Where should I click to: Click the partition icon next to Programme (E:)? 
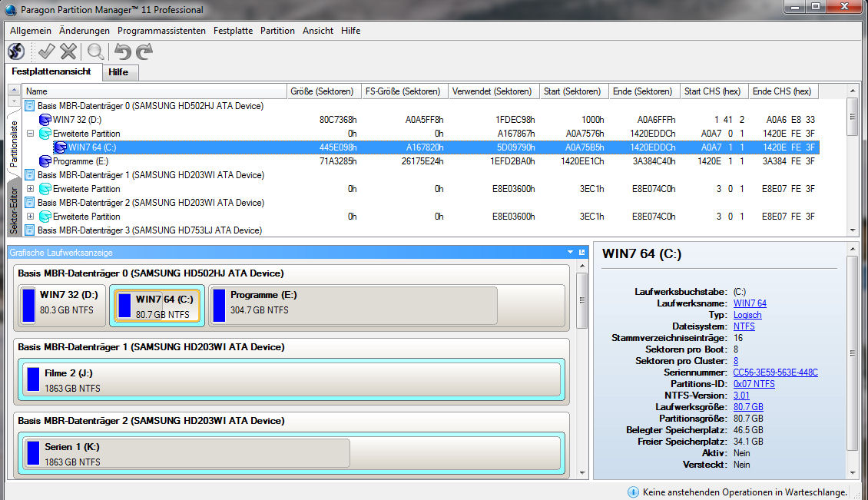(x=45, y=161)
